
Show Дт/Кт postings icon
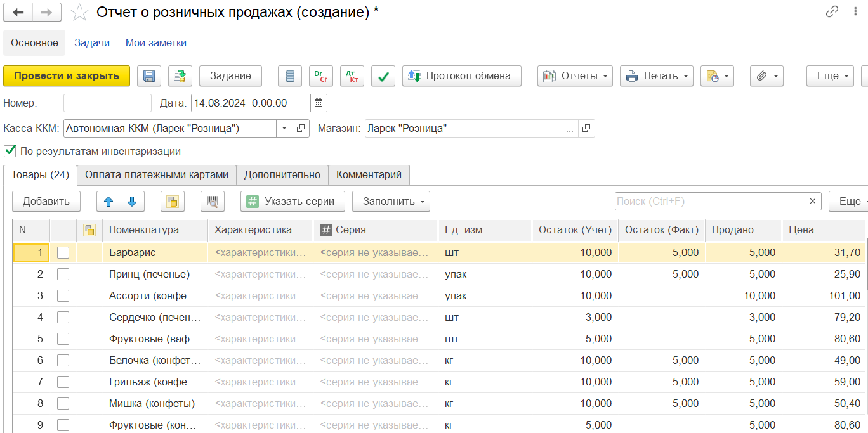[x=352, y=76]
